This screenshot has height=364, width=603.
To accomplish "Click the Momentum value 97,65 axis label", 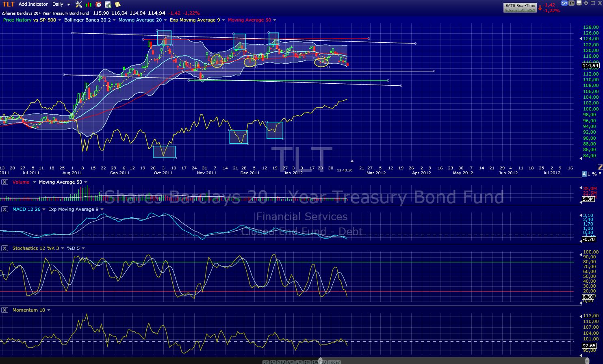I will pos(589,346).
